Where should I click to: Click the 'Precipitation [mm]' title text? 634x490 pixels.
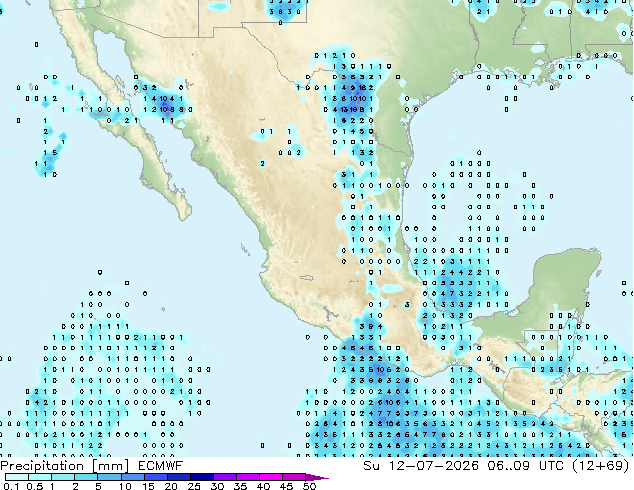click(x=65, y=466)
